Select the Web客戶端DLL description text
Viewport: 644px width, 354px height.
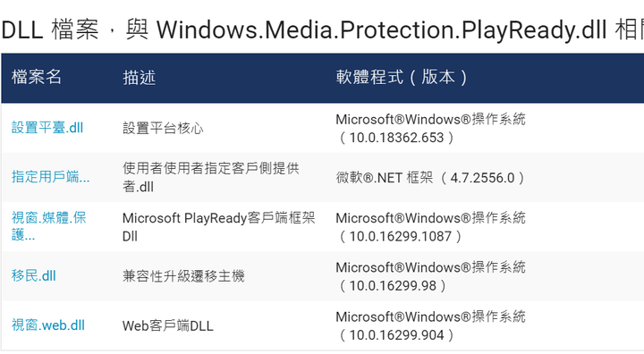click(x=168, y=326)
